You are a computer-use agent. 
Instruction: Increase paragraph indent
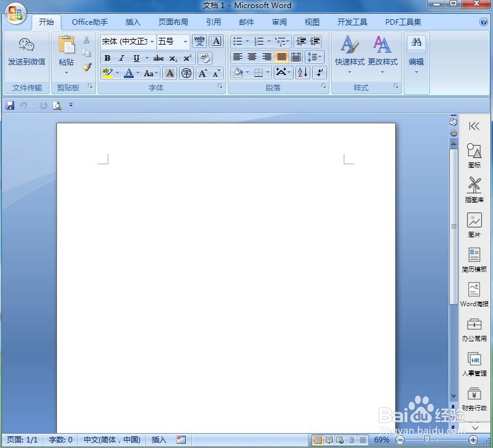tap(315, 42)
